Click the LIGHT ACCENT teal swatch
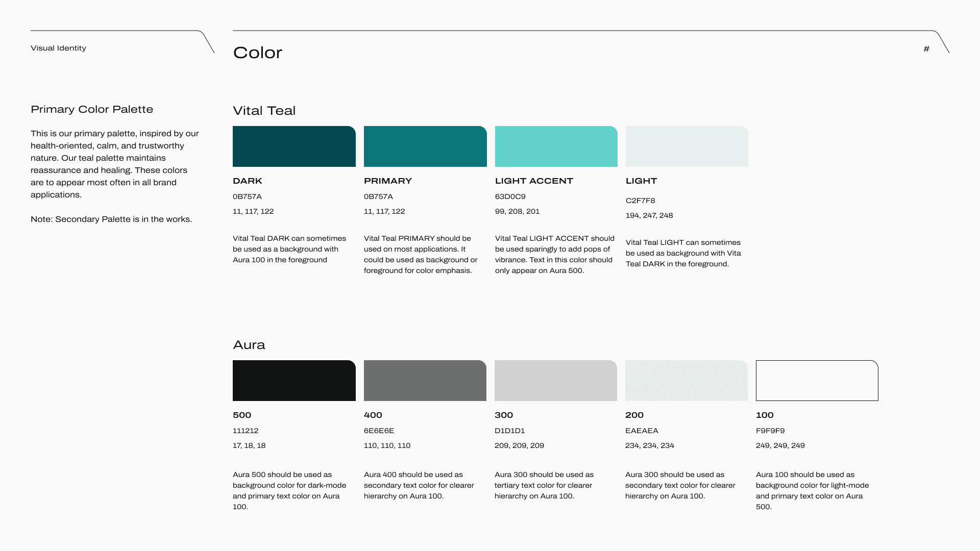980x551 pixels. coord(556,146)
